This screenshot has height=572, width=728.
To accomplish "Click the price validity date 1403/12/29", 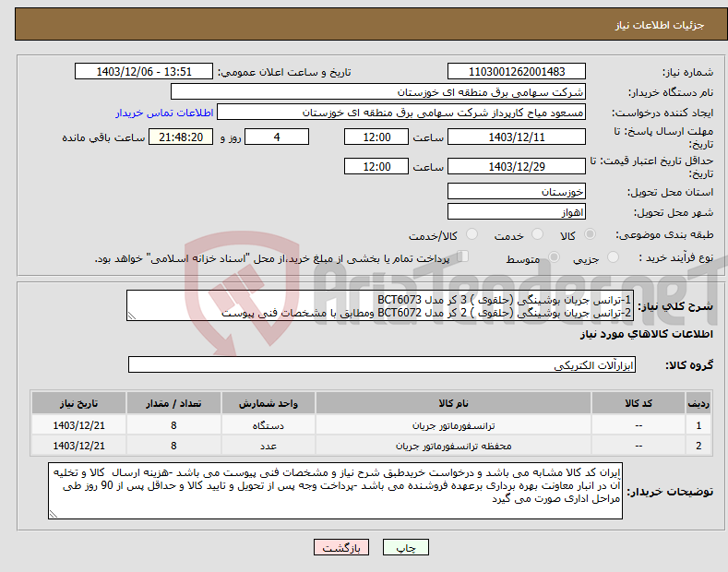I will click(517, 166).
